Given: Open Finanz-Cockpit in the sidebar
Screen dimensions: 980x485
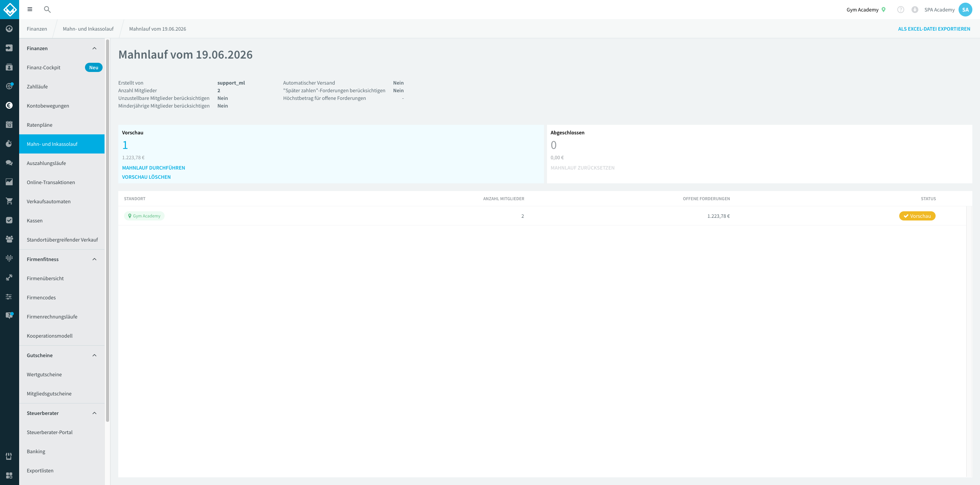Looking at the screenshot, I should point(62,67).
